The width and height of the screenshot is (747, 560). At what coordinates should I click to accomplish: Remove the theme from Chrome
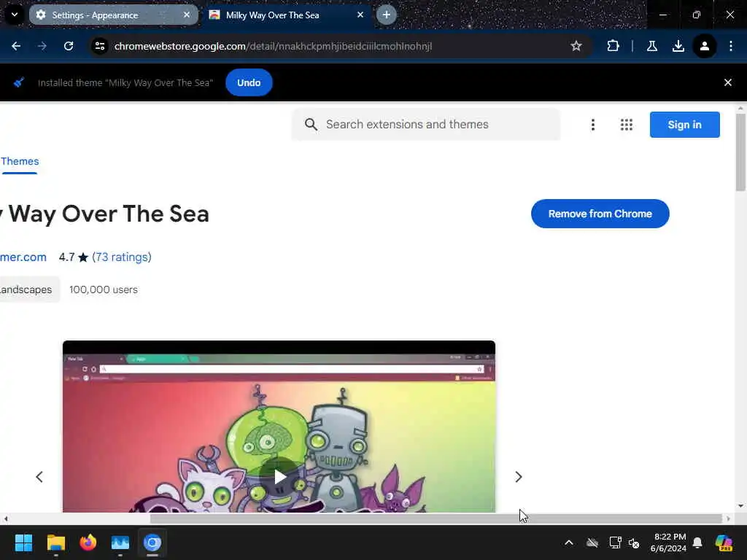[600, 214]
